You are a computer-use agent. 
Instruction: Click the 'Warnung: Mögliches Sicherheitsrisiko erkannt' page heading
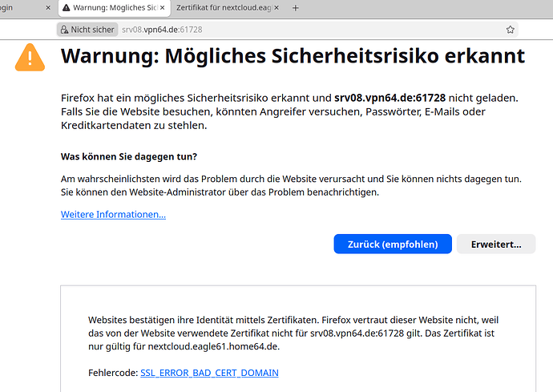(293, 57)
